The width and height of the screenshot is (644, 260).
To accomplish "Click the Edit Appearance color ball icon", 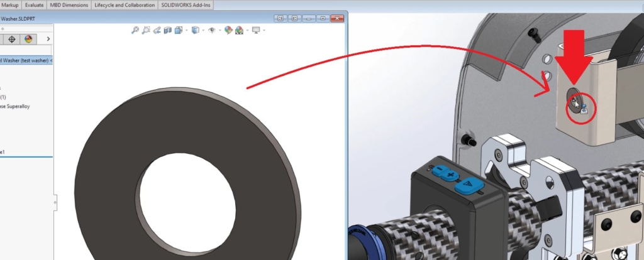I will [228, 30].
